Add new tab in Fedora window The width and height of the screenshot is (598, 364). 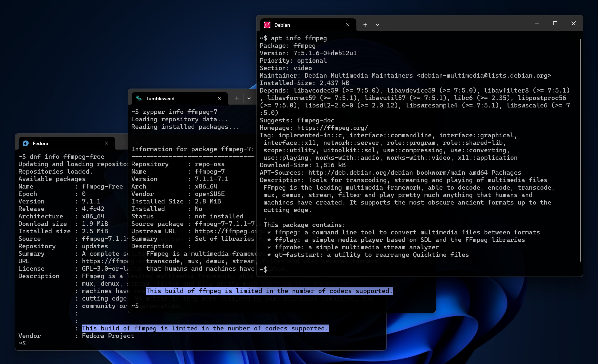[124, 143]
